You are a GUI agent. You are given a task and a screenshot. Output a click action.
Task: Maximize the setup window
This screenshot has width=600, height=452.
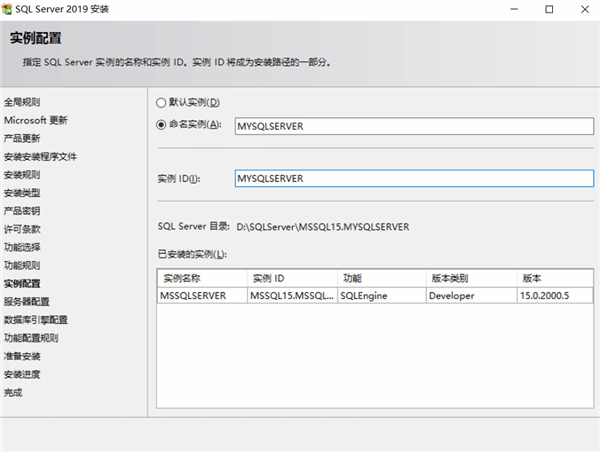550,9
